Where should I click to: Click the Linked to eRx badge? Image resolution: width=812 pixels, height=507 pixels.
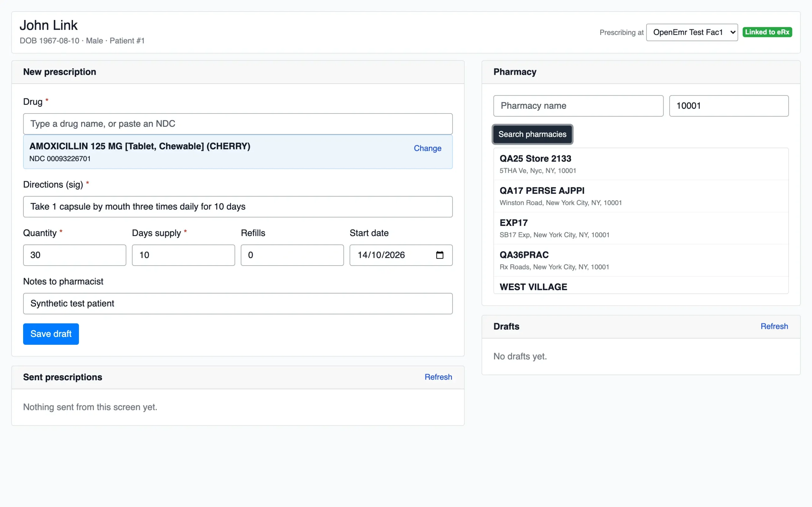pyautogui.click(x=767, y=32)
